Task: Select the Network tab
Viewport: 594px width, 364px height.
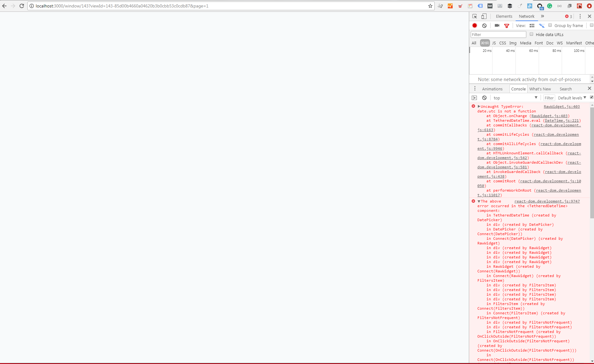Action: point(527,16)
